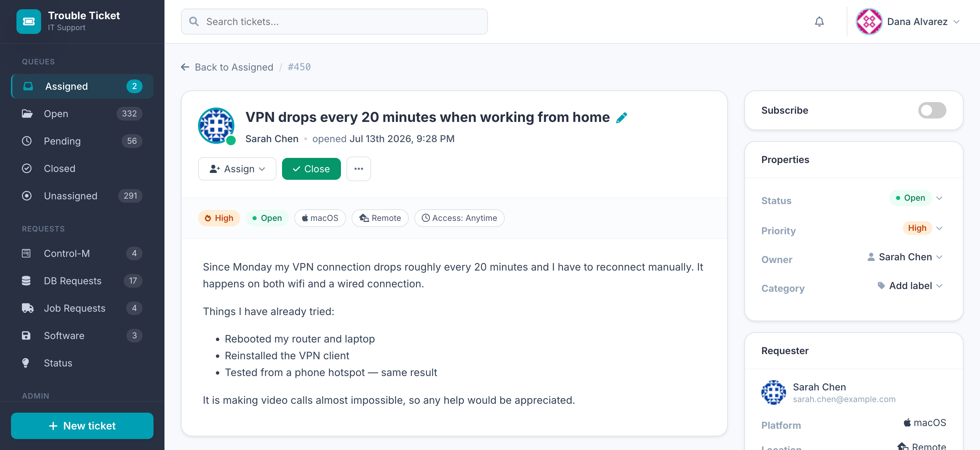Open Software requests
The width and height of the screenshot is (980, 450).
(x=82, y=336)
